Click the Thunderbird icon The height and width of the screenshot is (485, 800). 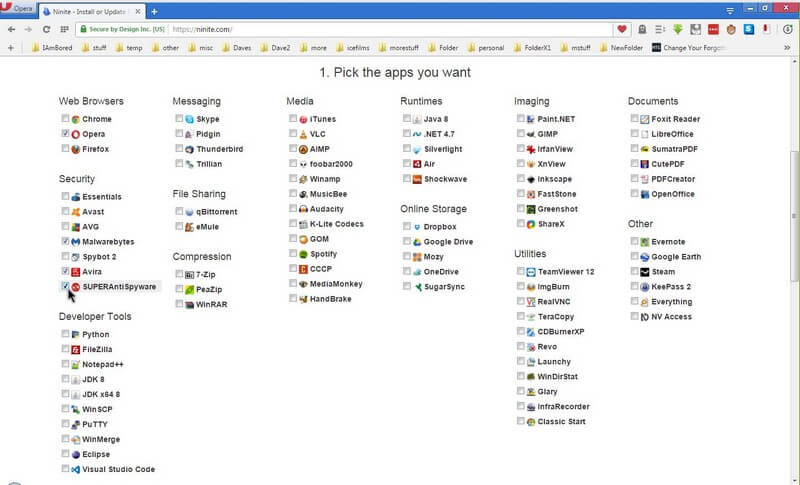pos(190,149)
